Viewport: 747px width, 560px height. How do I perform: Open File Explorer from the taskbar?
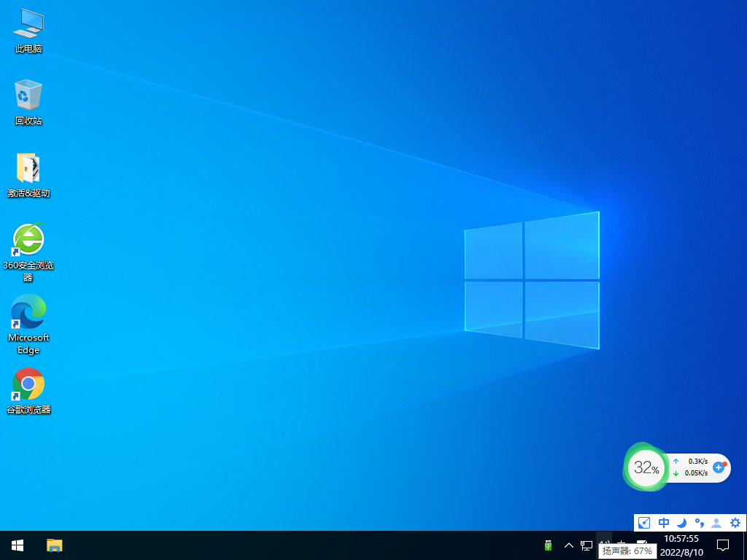click(x=54, y=545)
